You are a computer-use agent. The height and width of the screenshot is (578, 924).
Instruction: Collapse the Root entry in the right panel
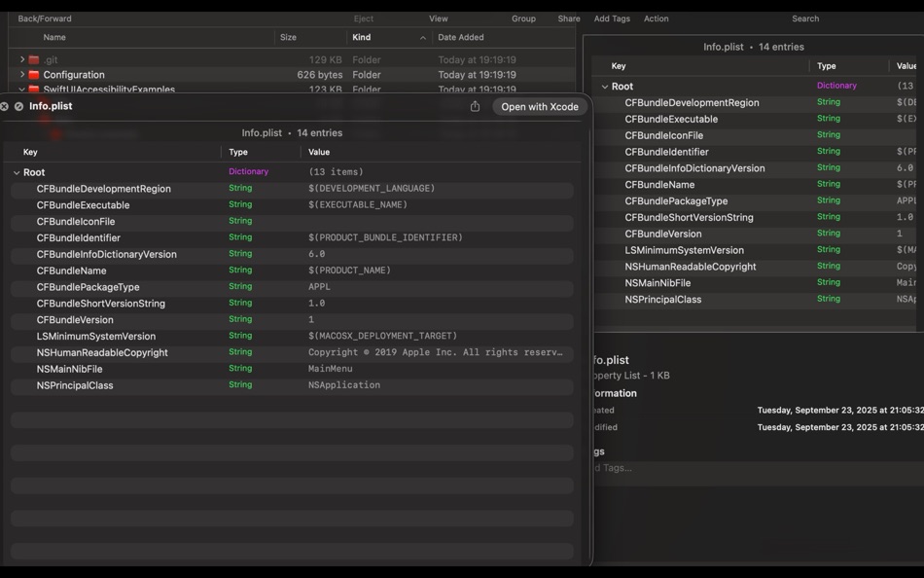(605, 86)
